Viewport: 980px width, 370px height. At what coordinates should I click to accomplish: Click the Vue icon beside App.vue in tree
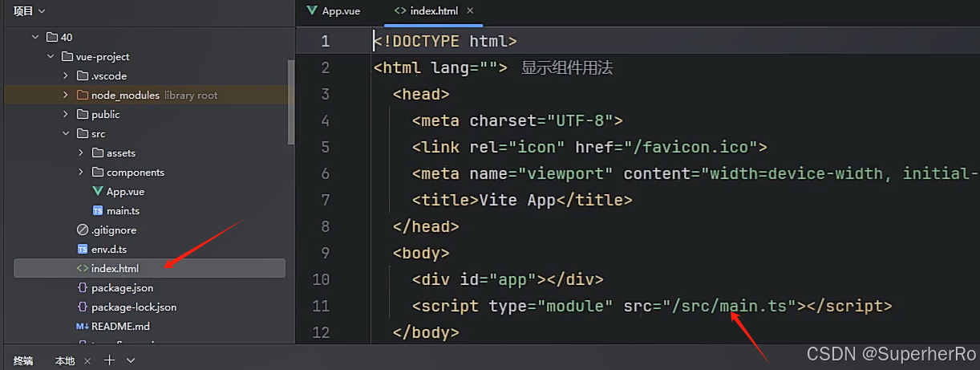[x=98, y=191]
